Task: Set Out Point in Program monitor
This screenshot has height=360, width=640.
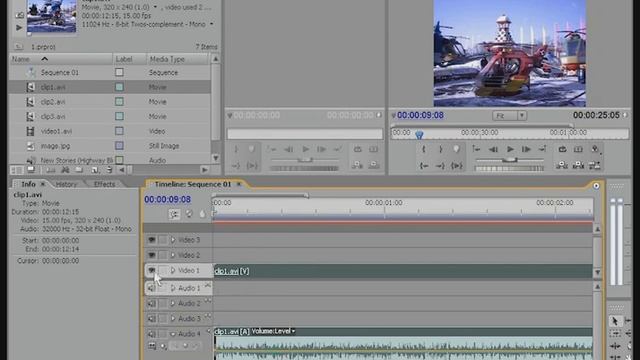Action: tap(440, 149)
